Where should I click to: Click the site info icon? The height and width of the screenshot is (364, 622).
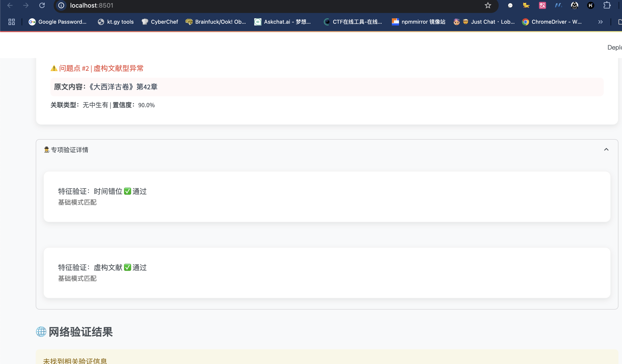click(x=61, y=5)
